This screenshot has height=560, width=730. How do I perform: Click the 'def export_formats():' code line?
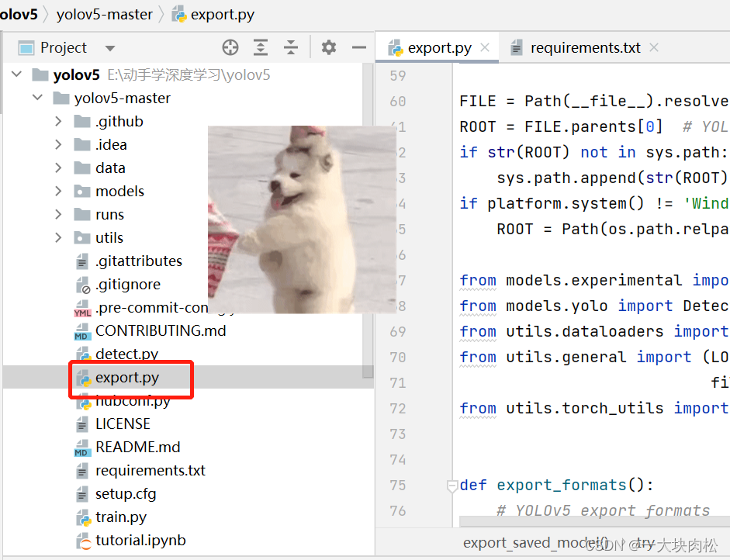click(556, 485)
